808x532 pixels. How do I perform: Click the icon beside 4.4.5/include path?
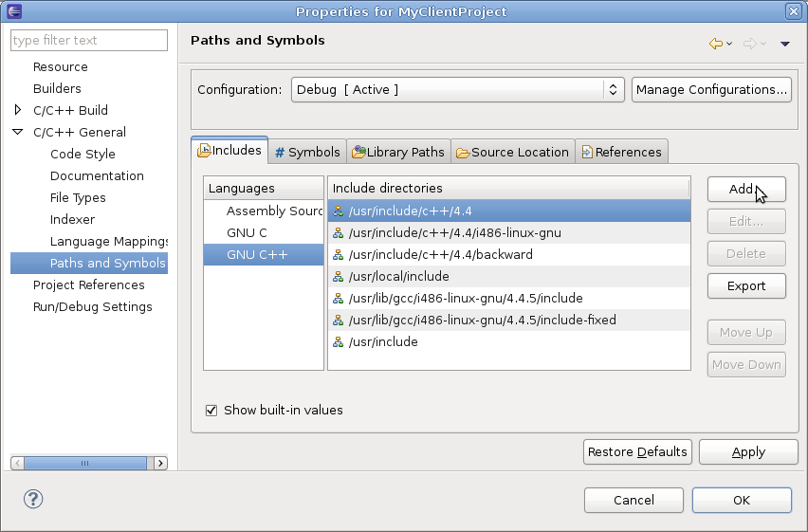click(338, 299)
